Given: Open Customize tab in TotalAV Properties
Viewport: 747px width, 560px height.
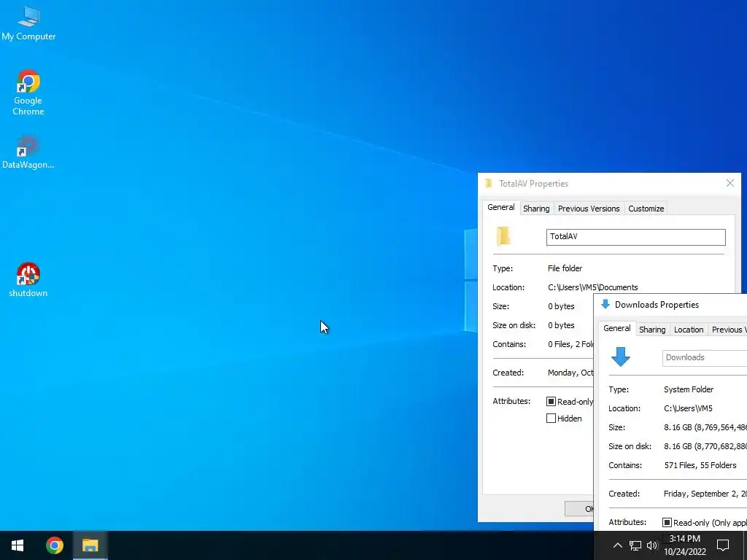Looking at the screenshot, I should (646, 209).
